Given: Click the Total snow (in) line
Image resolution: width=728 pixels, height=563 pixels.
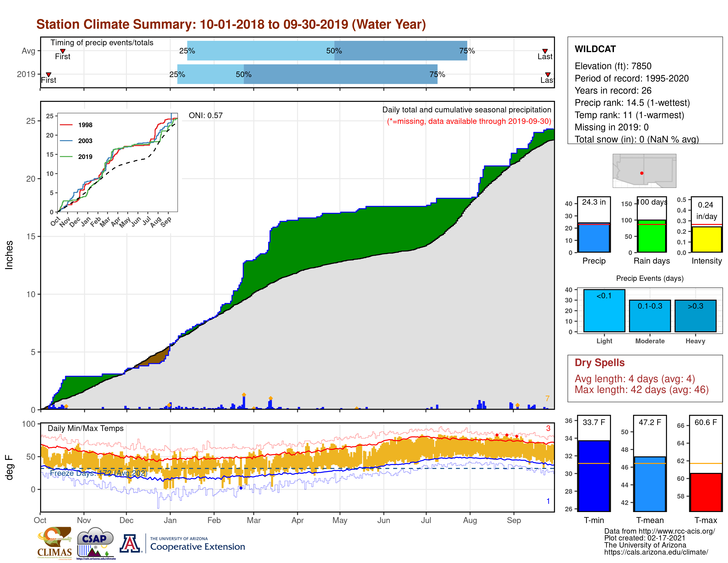Looking at the screenshot, I should tap(637, 139).
